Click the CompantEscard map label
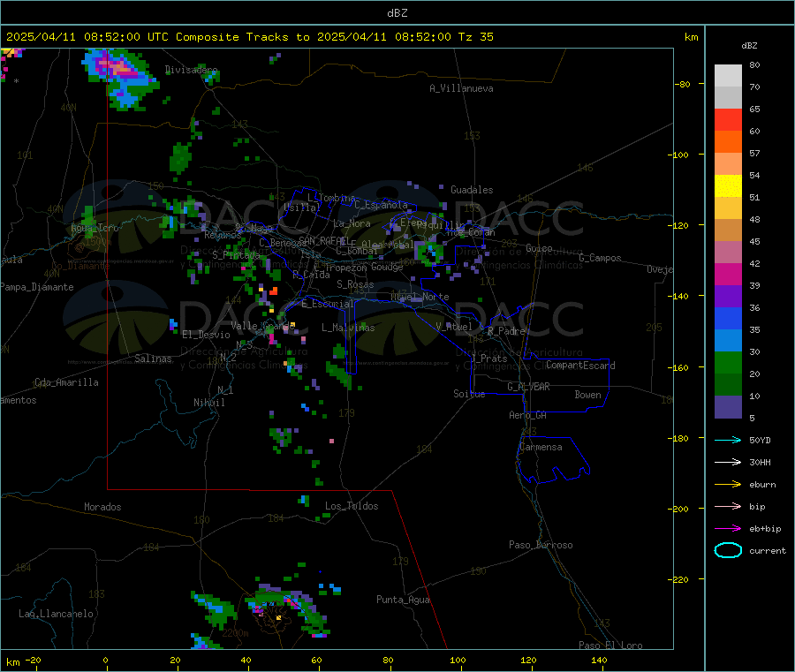 tap(580, 365)
